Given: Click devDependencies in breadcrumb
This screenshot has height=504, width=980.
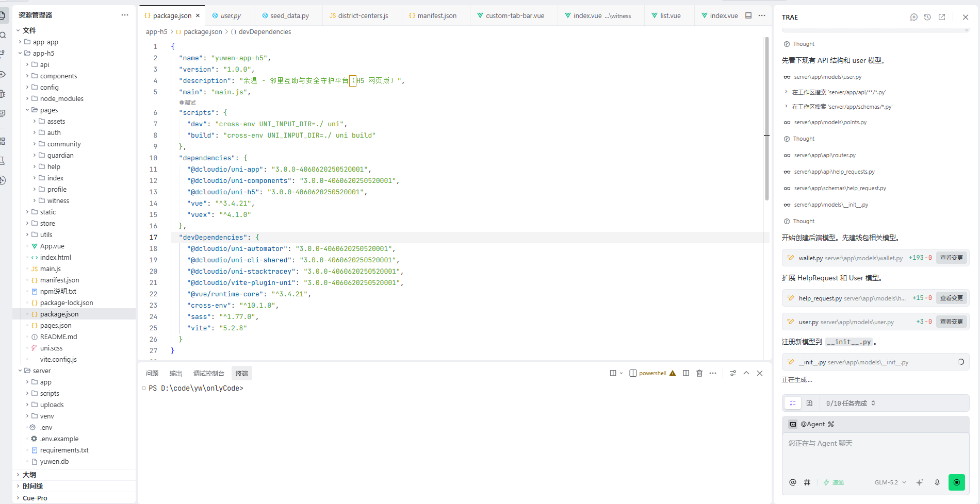Looking at the screenshot, I should [265, 31].
